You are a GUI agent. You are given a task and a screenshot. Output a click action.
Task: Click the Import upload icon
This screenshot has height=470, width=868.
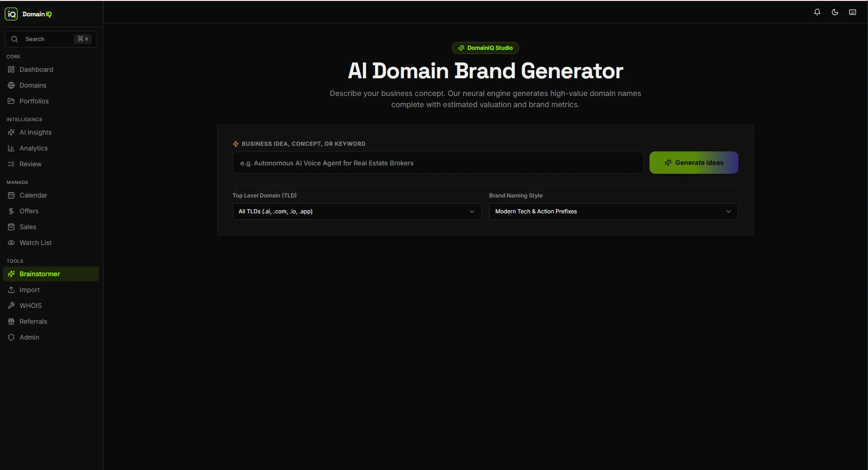tap(11, 290)
